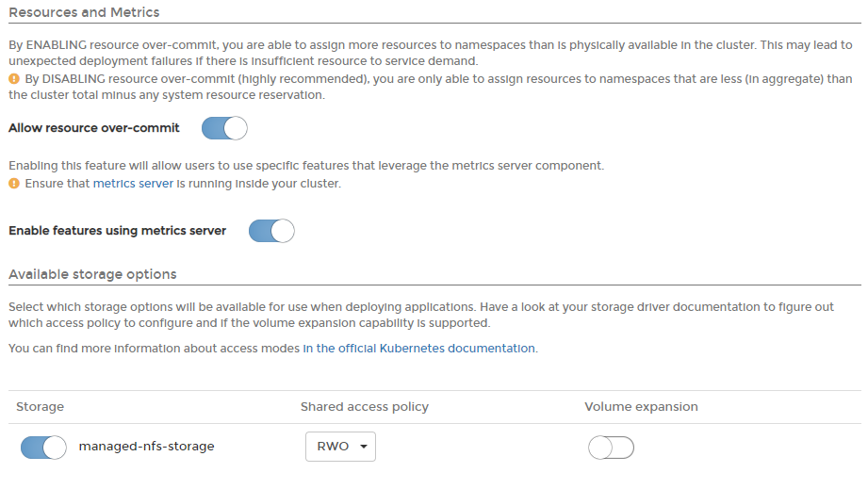This screenshot has height=489, width=868.
Task: Toggle off the managed-nfs-storage storage switch
Action: [43, 448]
